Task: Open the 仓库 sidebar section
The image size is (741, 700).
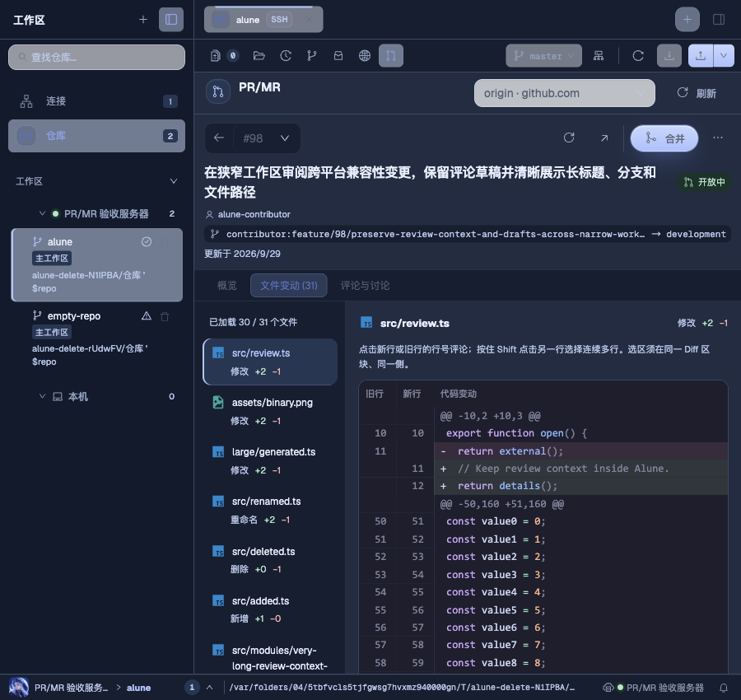Action: pos(97,136)
